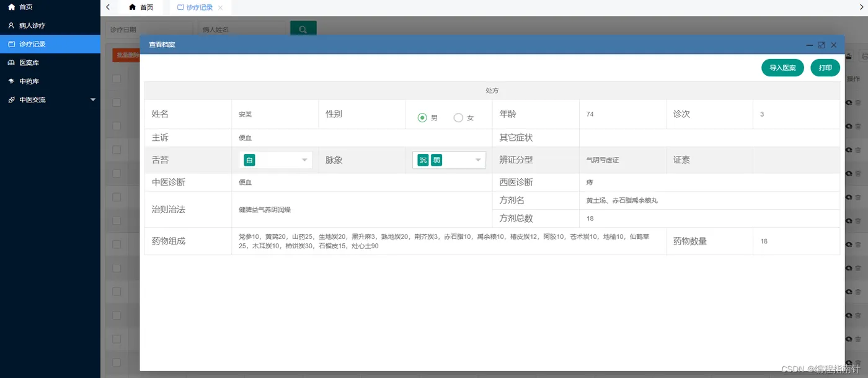868x378 pixels.
Task: Click the age value 74
Action: (x=590, y=115)
